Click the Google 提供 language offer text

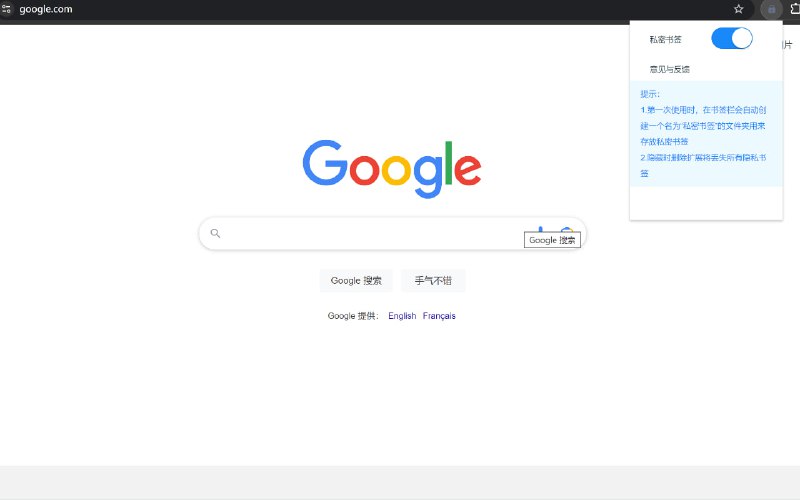click(353, 316)
